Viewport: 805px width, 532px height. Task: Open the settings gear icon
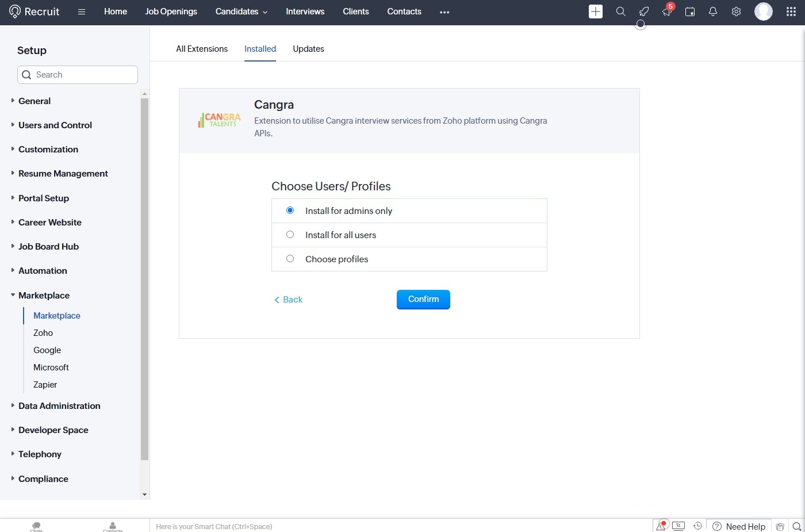pos(736,12)
